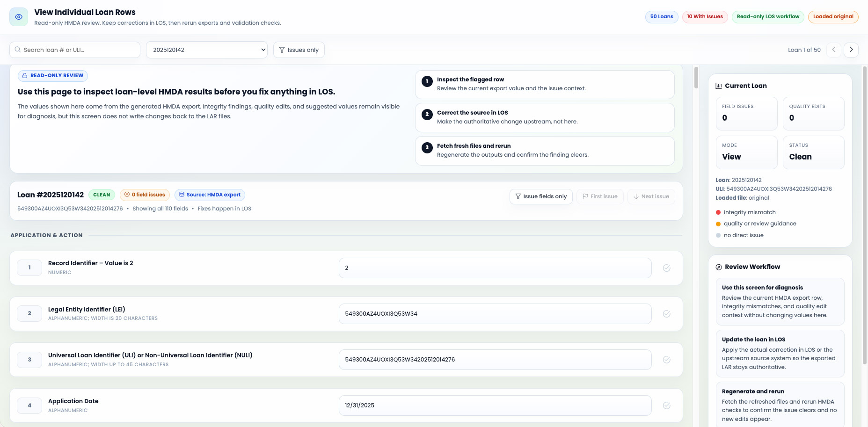
Task: Click the Read-only LOS workflow badge
Action: click(768, 17)
